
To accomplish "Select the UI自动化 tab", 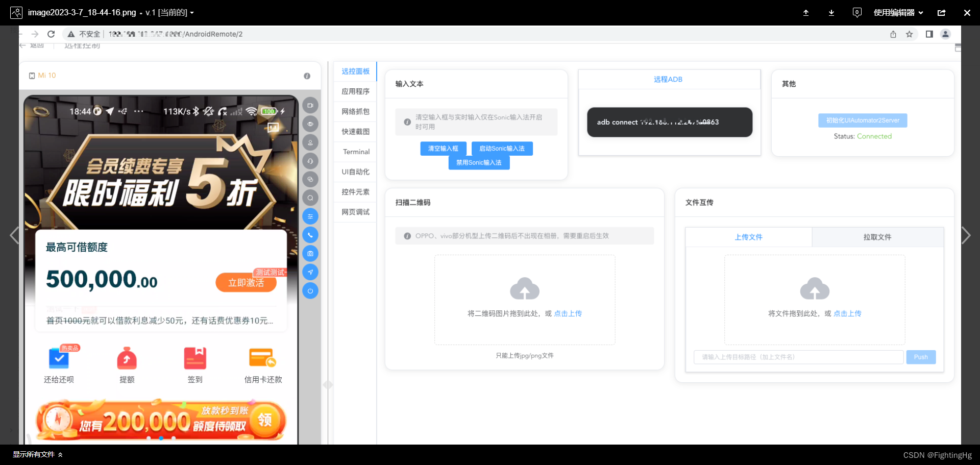I will coord(355,172).
